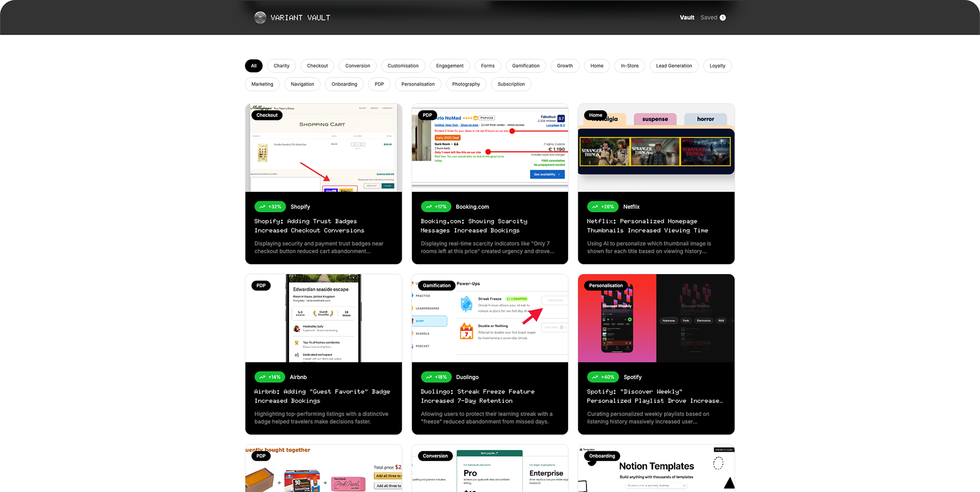
Task: Select the In-Store filter chip
Action: point(630,66)
